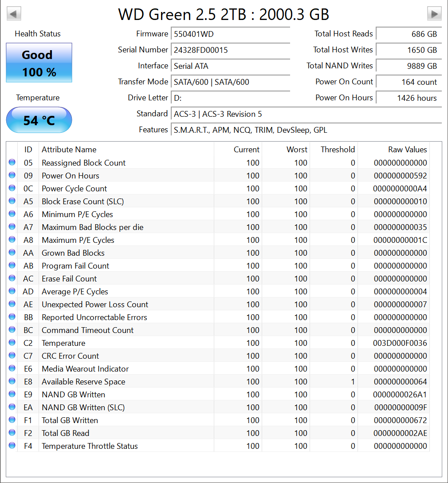The width and height of the screenshot is (448, 483).
Task: Select 'Maximum Bad Blocks per die' attribute name
Action: [x=93, y=227]
